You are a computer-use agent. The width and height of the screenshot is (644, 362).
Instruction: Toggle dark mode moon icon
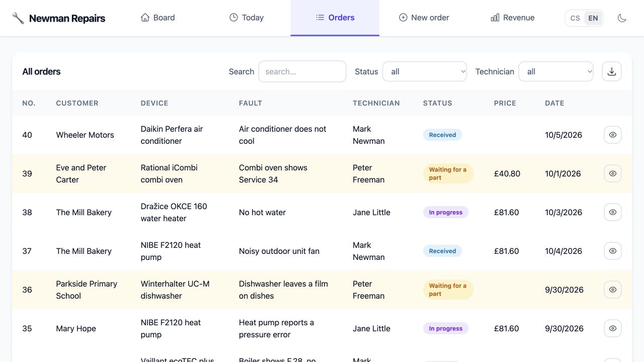pyautogui.click(x=622, y=18)
